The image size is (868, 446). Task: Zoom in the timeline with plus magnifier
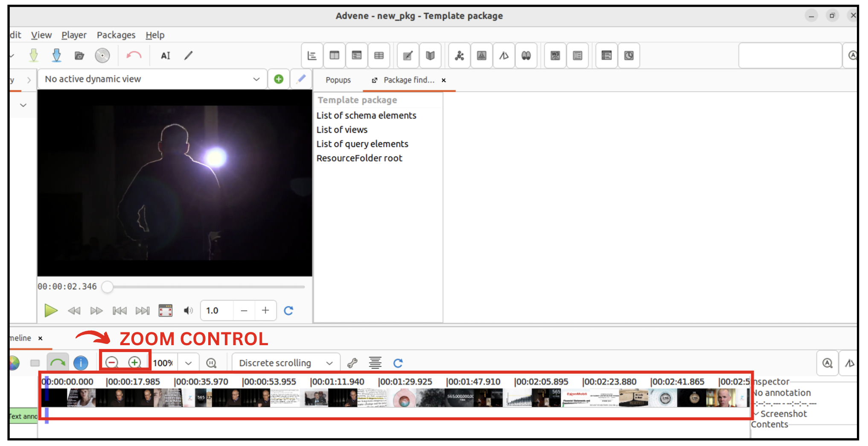pyautogui.click(x=134, y=363)
